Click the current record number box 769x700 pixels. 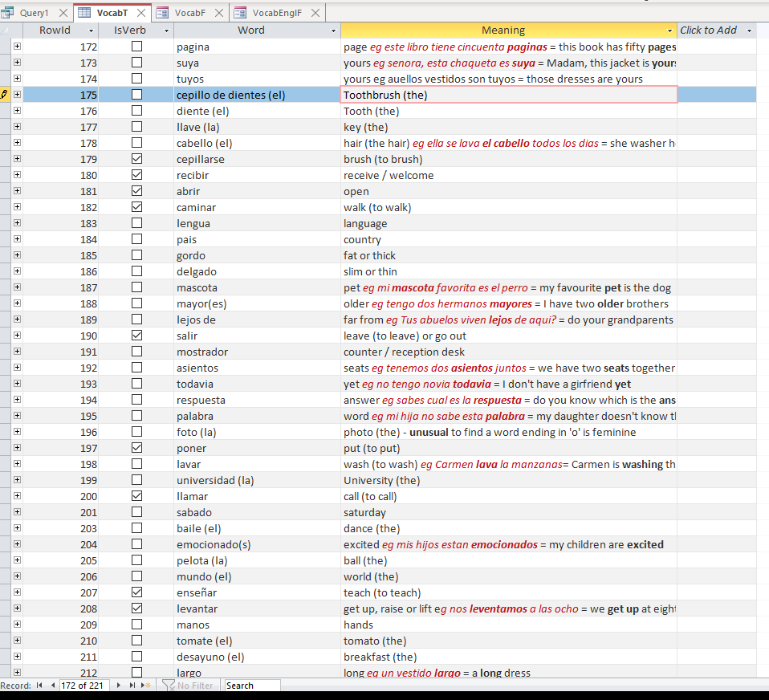point(83,686)
